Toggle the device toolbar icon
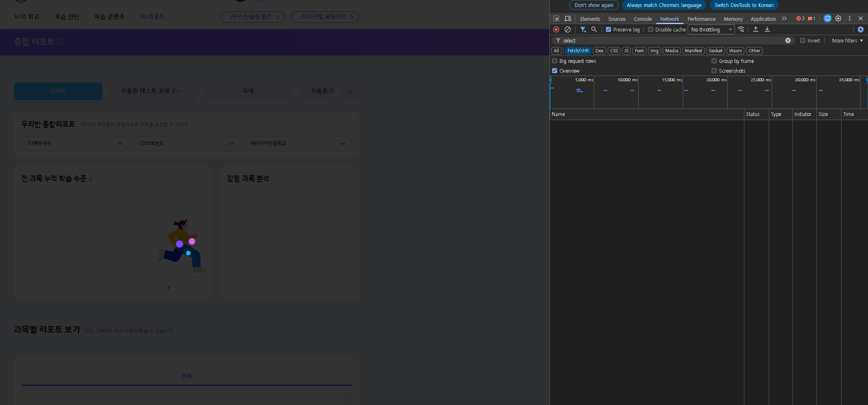The height and width of the screenshot is (405, 868). click(x=568, y=19)
